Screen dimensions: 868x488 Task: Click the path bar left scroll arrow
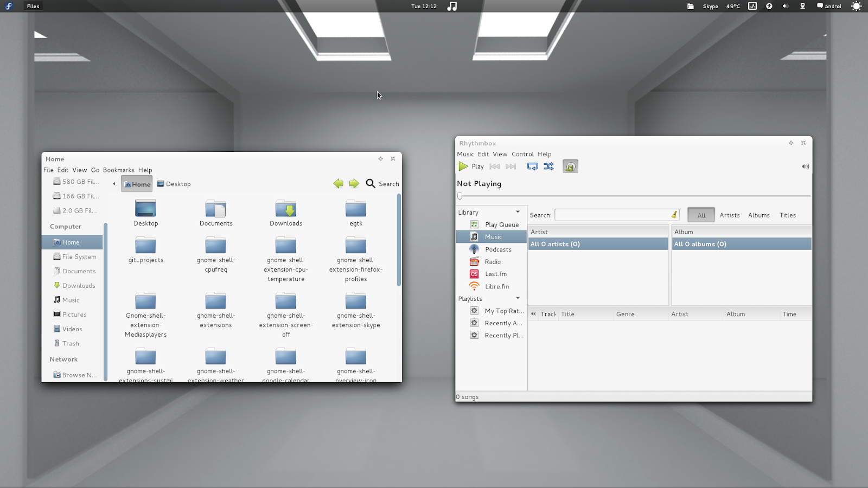tap(114, 184)
